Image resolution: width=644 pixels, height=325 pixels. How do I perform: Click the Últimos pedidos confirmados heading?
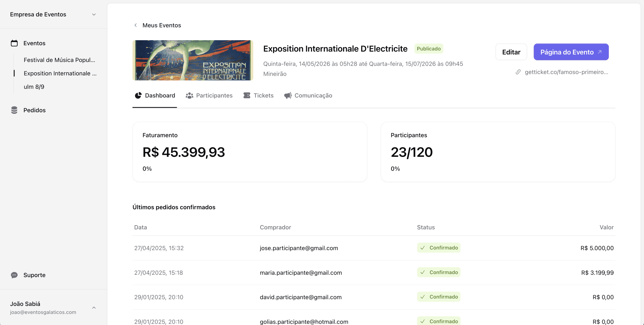coord(174,207)
